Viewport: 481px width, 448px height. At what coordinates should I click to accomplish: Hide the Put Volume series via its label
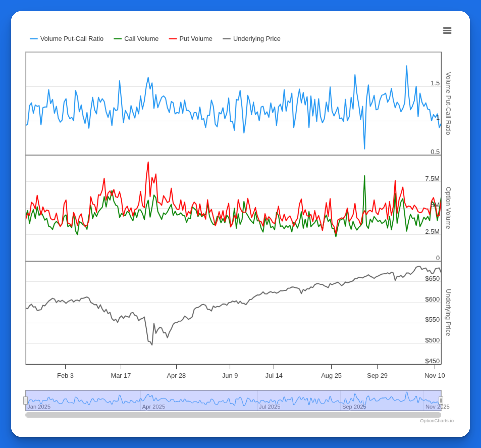[196, 39]
